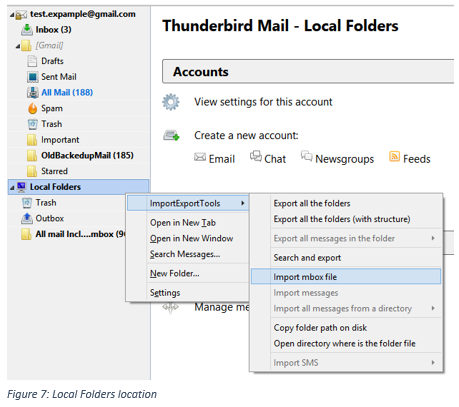Image resolution: width=459 pixels, height=407 pixels.
Task: Select Open directory where is the folder file
Action: (346, 343)
